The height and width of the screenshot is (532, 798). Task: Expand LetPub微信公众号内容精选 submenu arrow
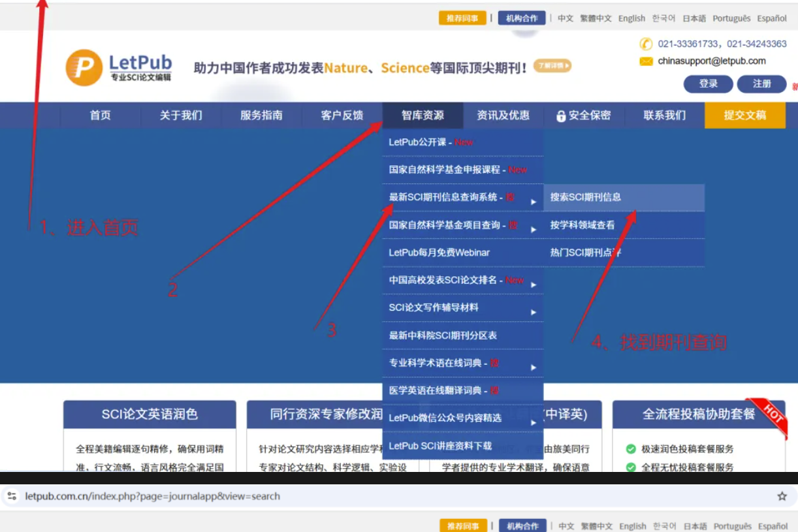(x=534, y=422)
